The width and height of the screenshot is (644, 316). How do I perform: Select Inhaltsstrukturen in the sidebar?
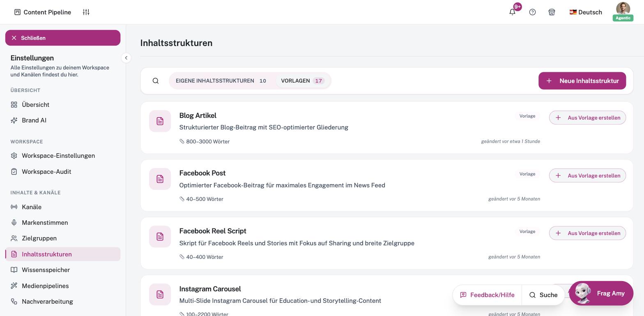pos(63,254)
